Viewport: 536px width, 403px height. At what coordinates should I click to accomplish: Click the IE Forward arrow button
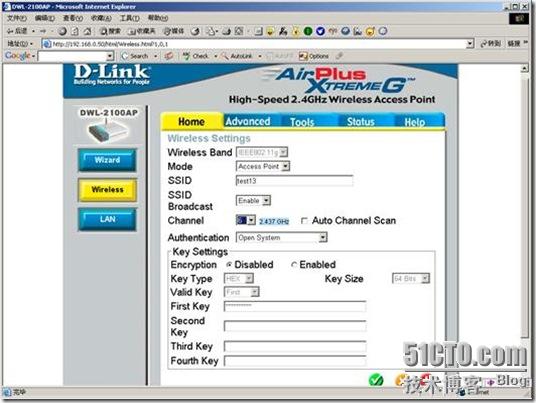pos(43,31)
